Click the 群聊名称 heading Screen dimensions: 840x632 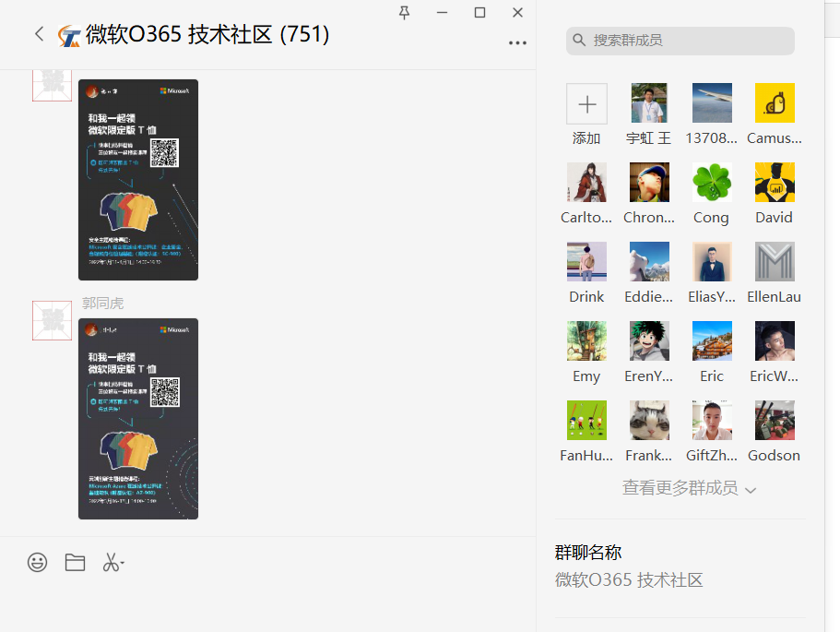588,552
